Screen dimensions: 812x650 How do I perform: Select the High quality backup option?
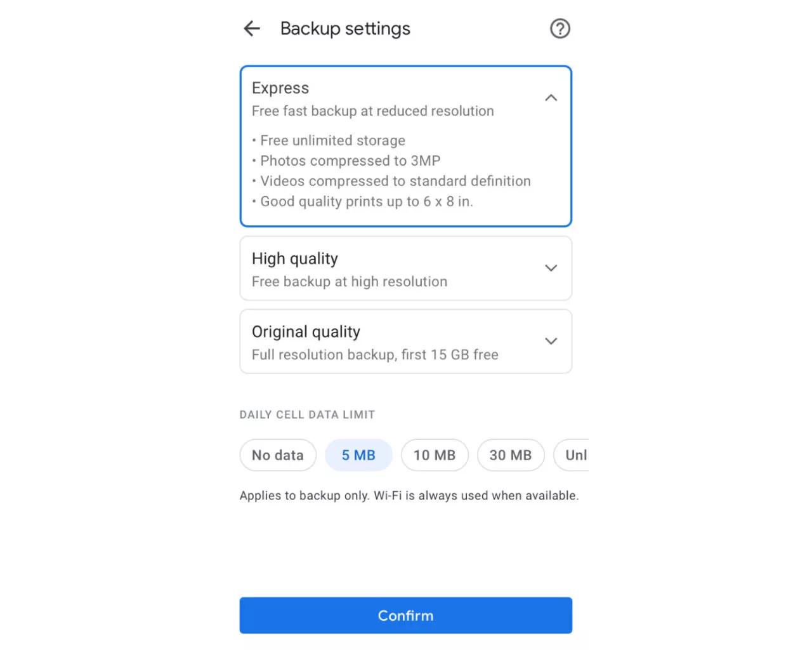(406, 268)
